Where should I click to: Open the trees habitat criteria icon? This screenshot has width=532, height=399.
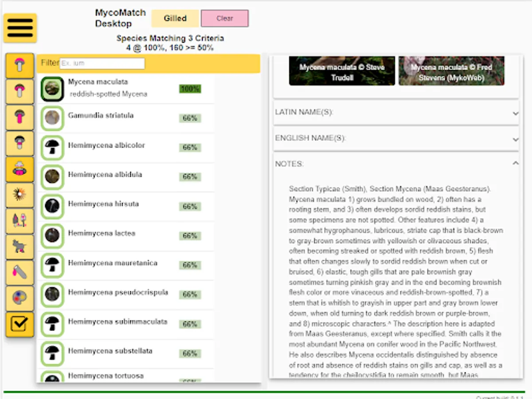pos(20,221)
